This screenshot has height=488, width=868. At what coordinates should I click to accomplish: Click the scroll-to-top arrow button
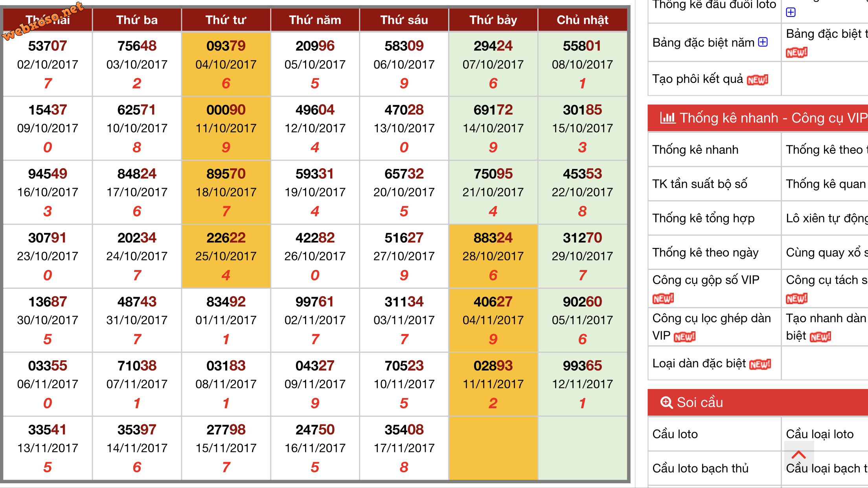[x=798, y=455]
